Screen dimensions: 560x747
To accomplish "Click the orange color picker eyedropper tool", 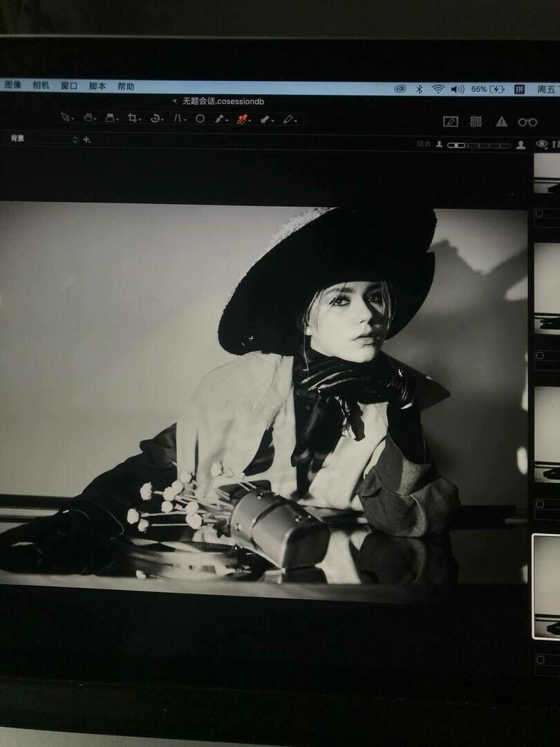I will (243, 119).
